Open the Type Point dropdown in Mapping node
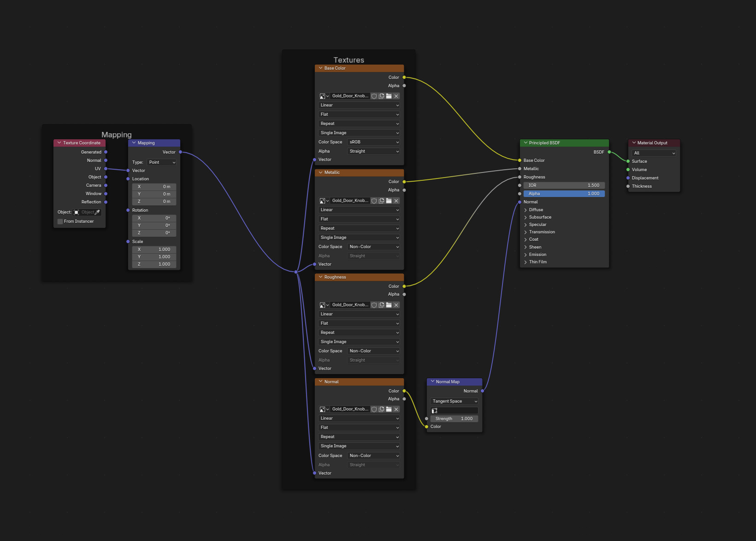756x541 pixels. pyautogui.click(x=162, y=162)
